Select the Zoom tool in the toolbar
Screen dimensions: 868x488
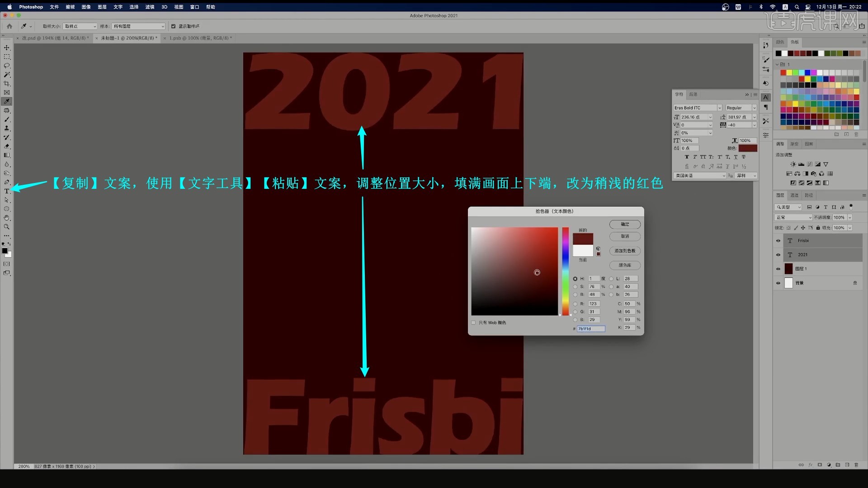[7, 227]
